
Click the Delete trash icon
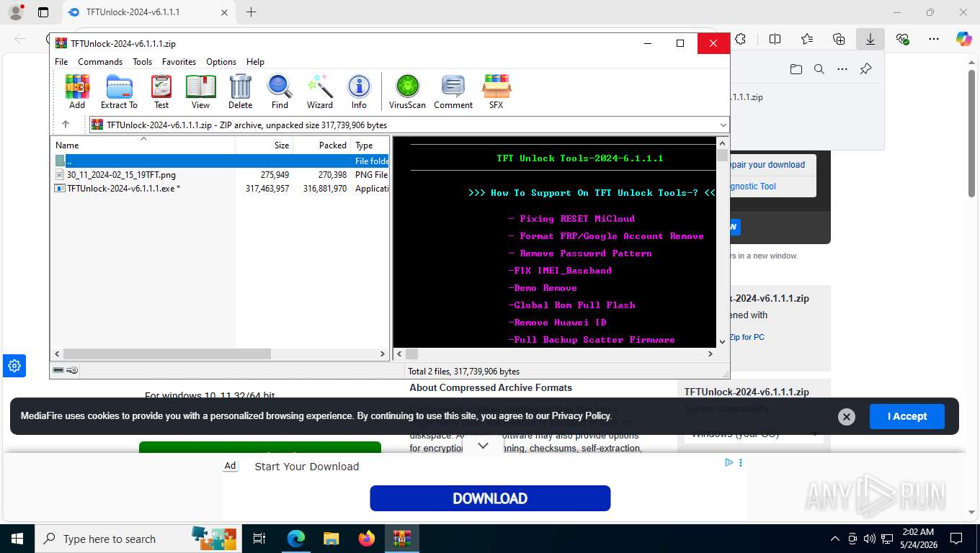point(240,91)
